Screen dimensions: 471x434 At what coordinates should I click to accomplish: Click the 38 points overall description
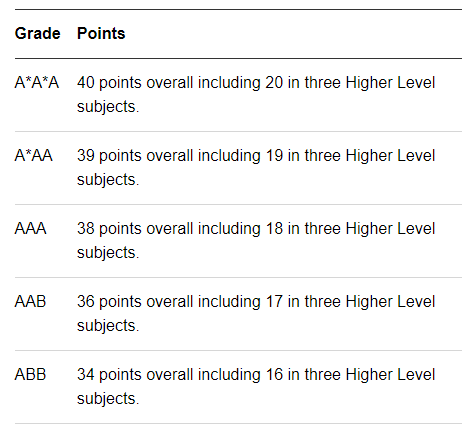click(x=256, y=241)
